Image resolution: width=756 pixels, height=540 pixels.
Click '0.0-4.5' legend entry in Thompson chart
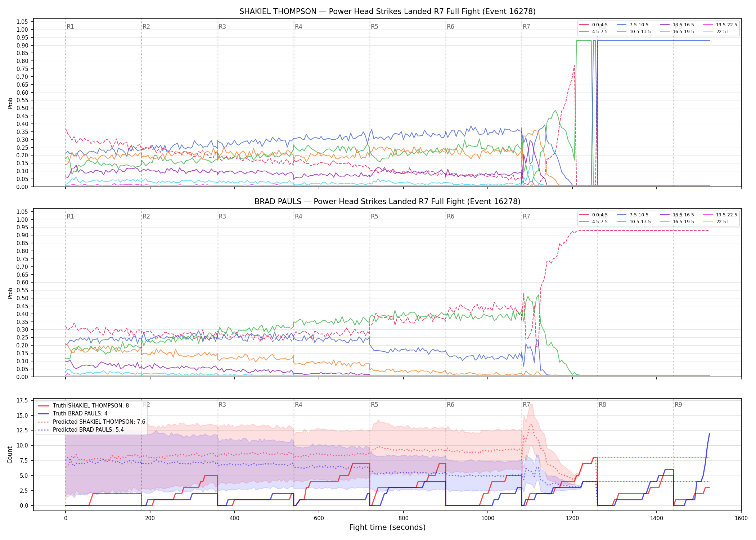pos(594,25)
